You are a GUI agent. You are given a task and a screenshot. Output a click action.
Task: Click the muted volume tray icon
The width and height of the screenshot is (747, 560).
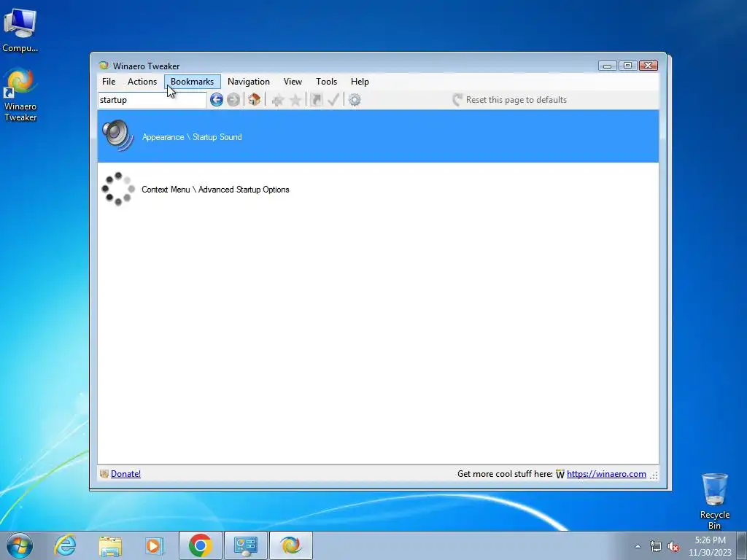(673, 546)
